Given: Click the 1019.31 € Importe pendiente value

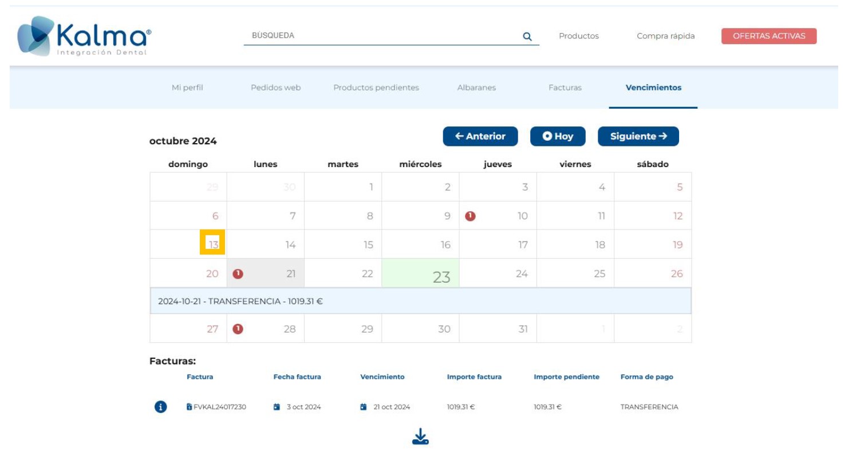Looking at the screenshot, I should pos(547,407).
